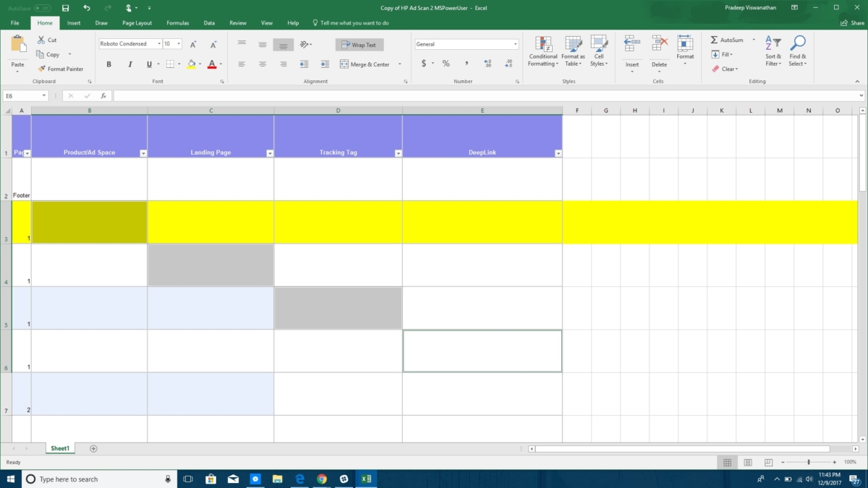Open the font name dropdown
Viewport: 868px width, 488px height.
click(x=158, y=44)
